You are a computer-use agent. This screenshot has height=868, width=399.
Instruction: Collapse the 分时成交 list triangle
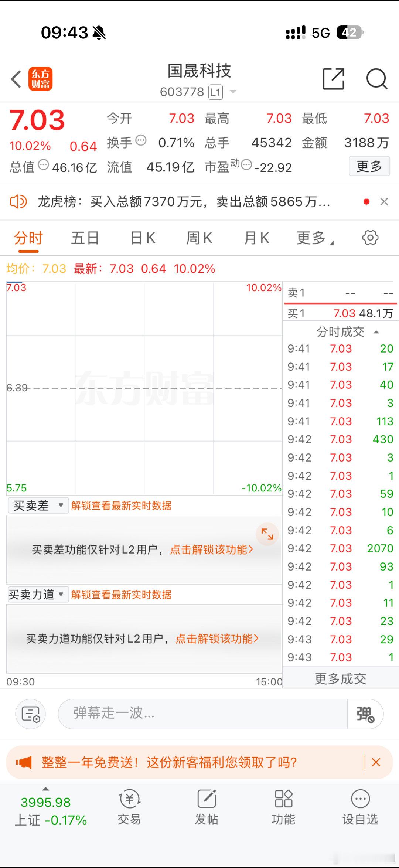(x=376, y=332)
